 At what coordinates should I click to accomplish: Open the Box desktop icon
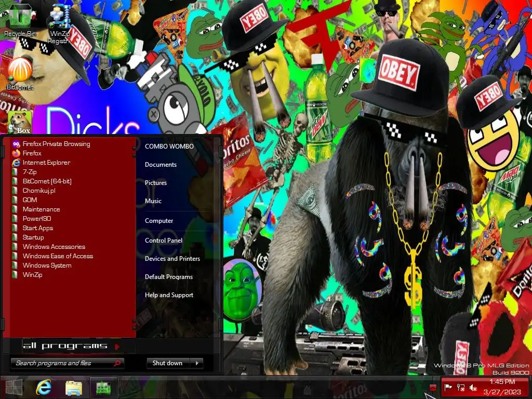(20, 122)
